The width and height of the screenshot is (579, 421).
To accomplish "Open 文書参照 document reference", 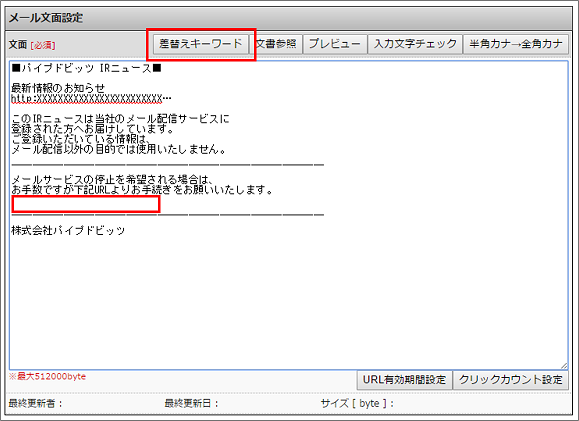I will click(x=276, y=44).
